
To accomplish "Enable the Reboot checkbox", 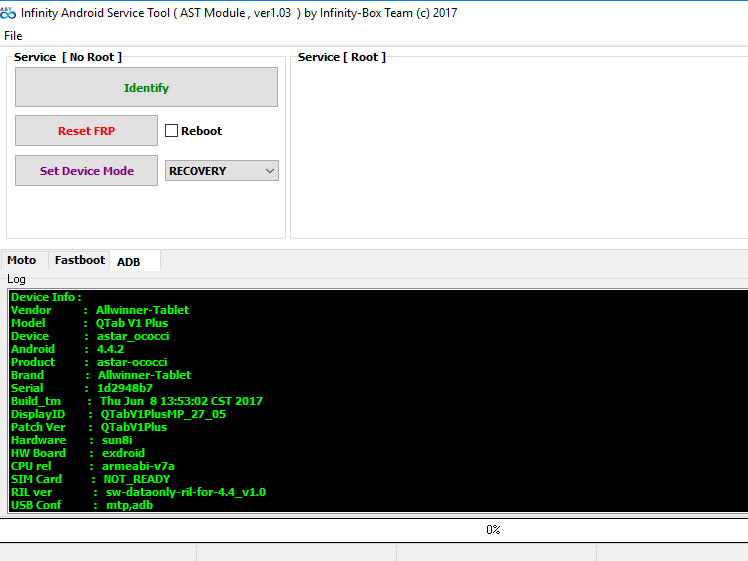I will [x=171, y=131].
